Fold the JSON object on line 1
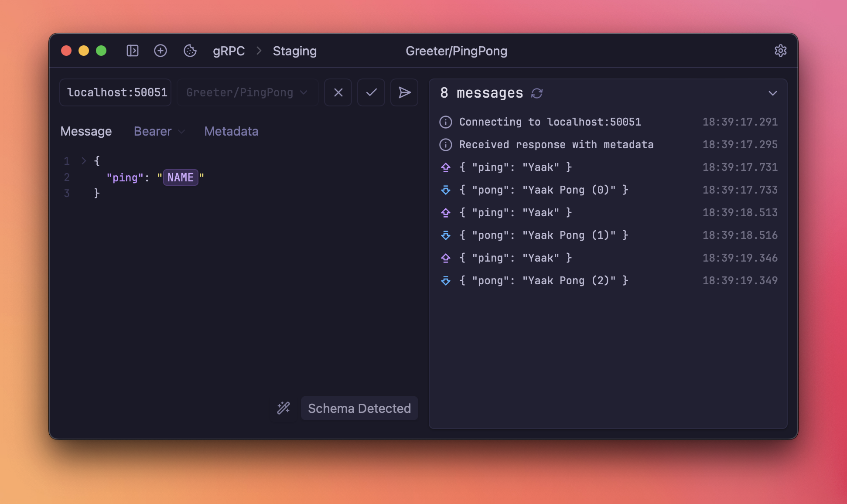Viewport: 847px width, 504px height. 84,161
